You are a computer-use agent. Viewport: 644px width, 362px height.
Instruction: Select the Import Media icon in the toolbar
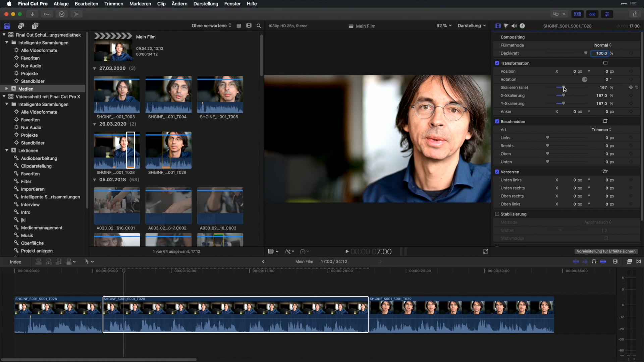tap(32, 14)
